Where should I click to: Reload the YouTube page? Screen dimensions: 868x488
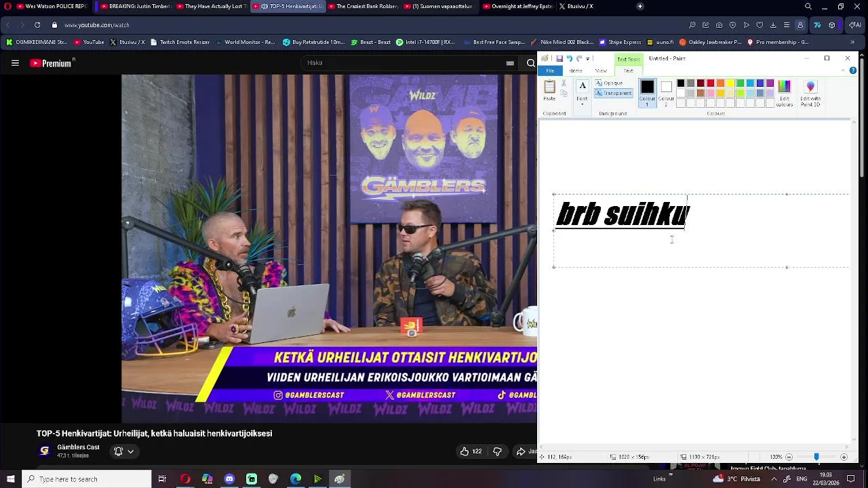pyautogui.click(x=37, y=25)
